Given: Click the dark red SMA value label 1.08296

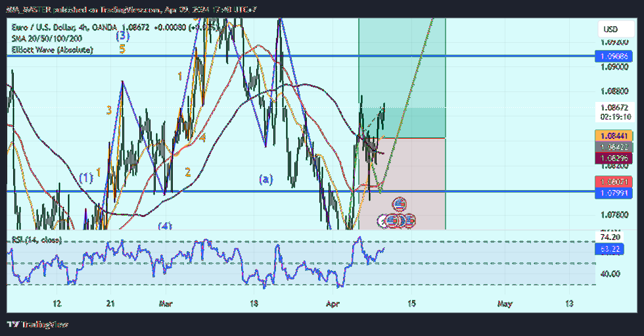Looking at the screenshot, I should 614,158.
